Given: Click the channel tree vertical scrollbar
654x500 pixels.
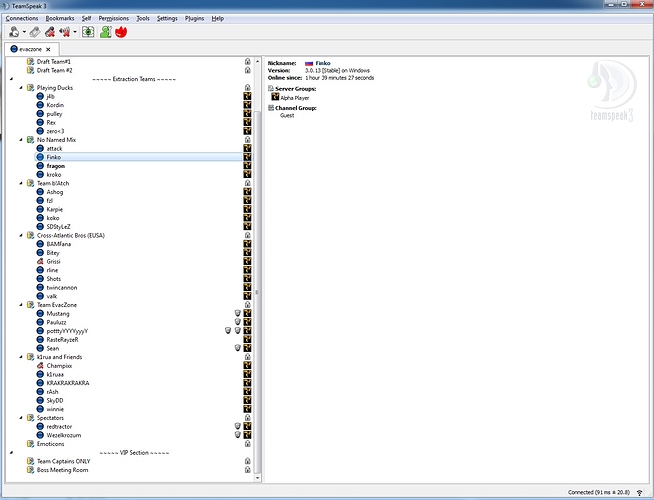Looking at the screenshot, I should tap(257, 291).
